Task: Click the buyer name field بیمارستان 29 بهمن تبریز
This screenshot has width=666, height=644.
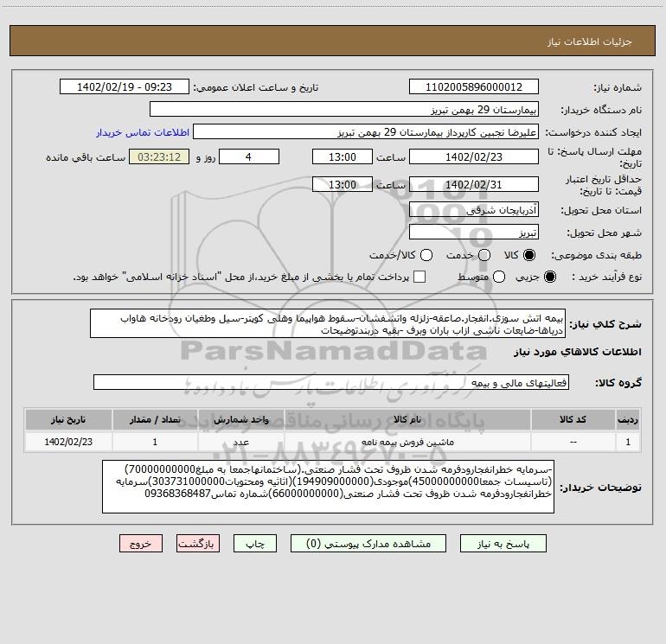Action: coord(344,109)
